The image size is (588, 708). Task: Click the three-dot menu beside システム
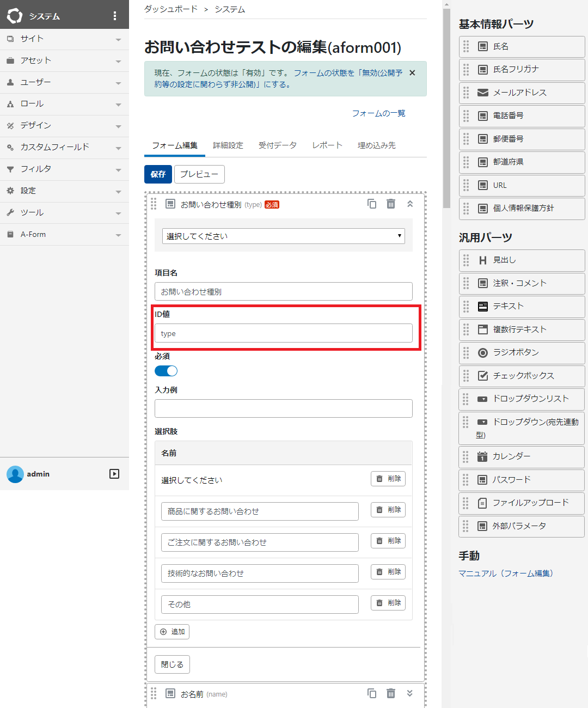tap(114, 16)
